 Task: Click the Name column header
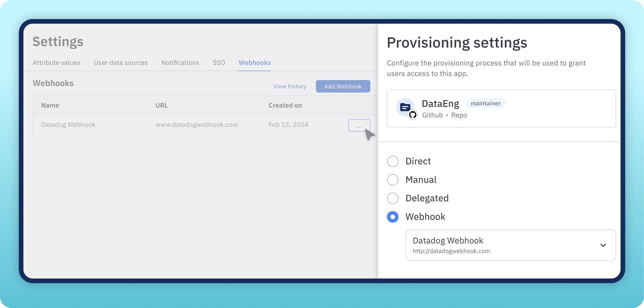(50, 105)
